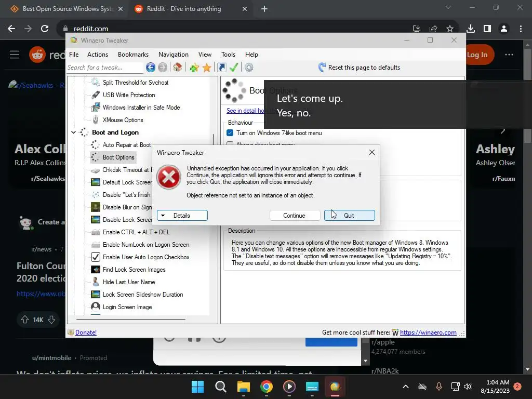Close the error dialog with X

pos(372,152)
